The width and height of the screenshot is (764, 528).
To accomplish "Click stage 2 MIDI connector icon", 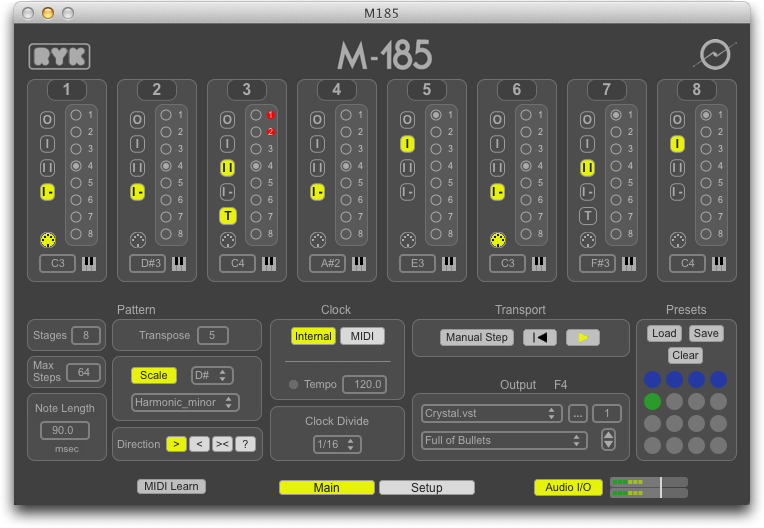I will click(138, 240).
